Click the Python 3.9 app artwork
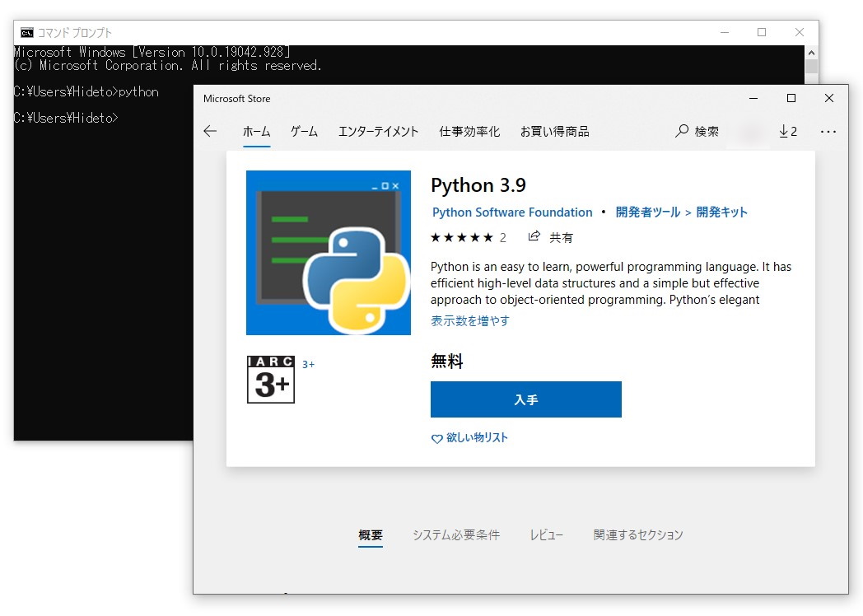This screenshot has width=863, height=616. 328,251
